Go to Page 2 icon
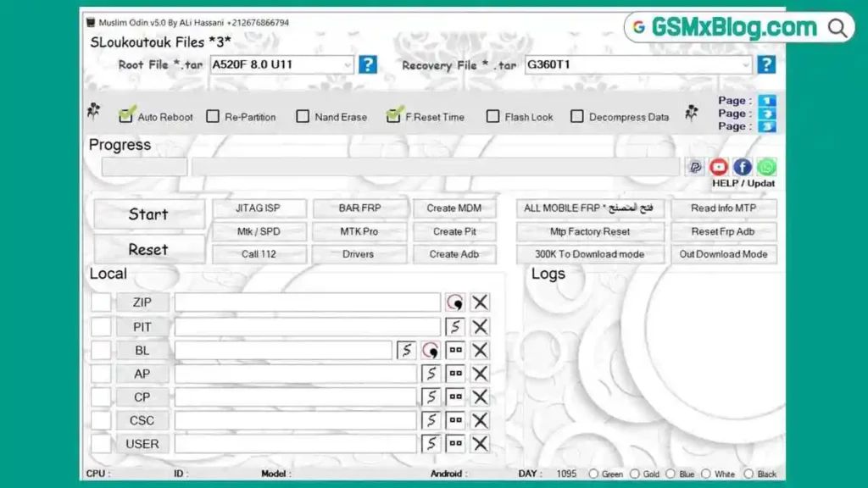The image size is (868, 488). [766, 114]
